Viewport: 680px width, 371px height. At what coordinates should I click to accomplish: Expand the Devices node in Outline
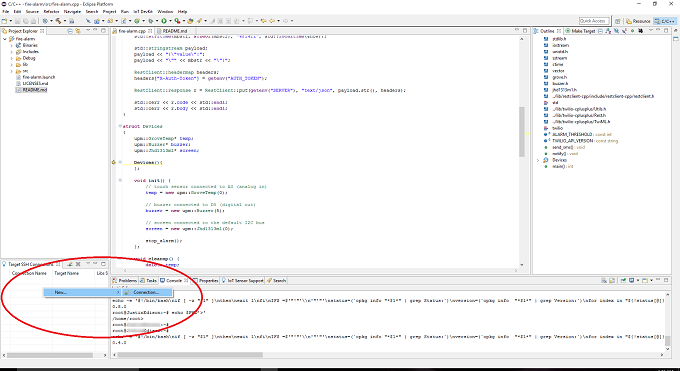tap(538, 160)
